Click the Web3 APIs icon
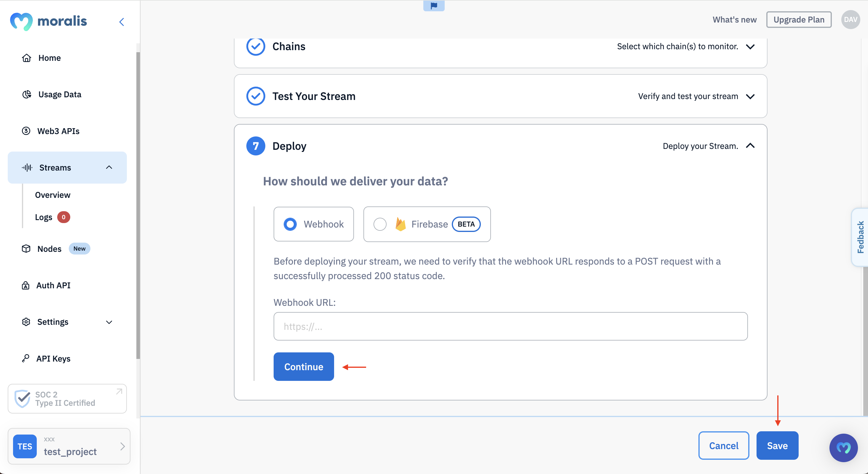Viewport: 868px width, 474px height. click(x=26, y=131)
